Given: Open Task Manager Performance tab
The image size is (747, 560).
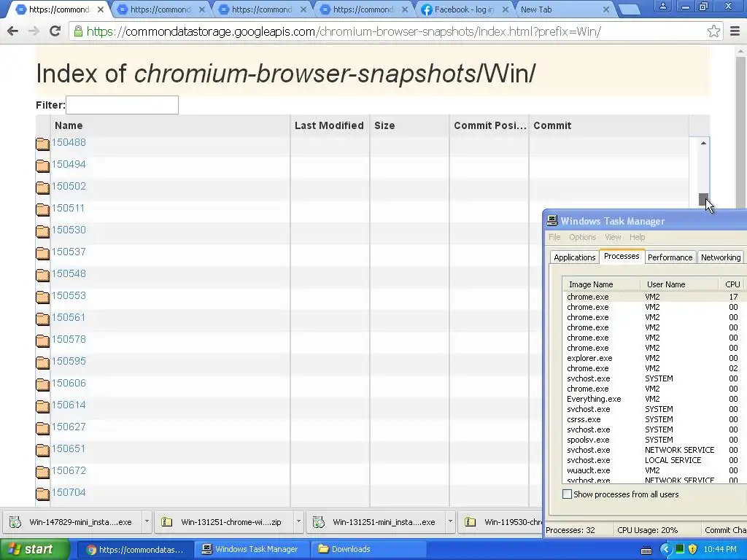Looking at the screenshot, I should click(670, 257).
